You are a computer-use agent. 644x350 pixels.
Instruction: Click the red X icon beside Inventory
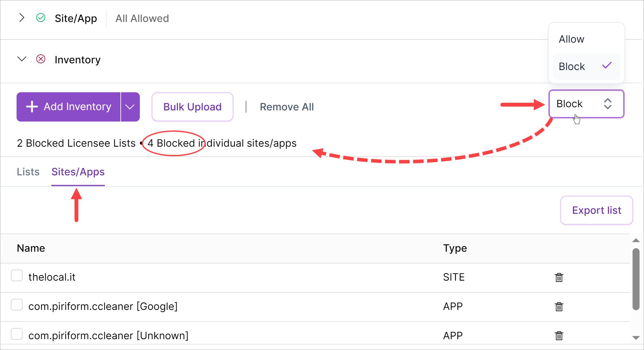(x=41, y=59)
